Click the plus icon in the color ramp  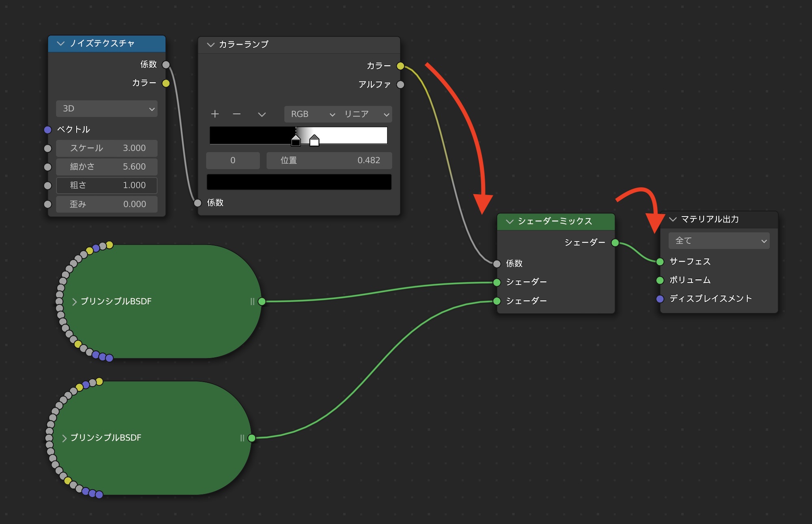tap(215, 114)
